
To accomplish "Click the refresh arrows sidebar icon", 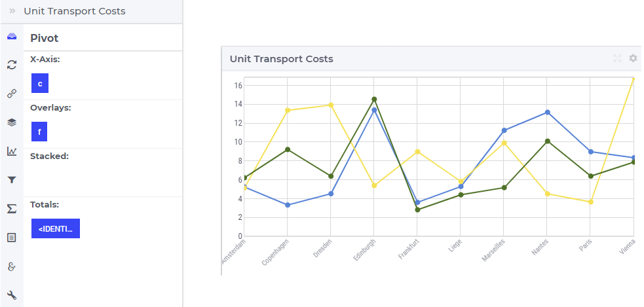I will (x=12, y=64).
